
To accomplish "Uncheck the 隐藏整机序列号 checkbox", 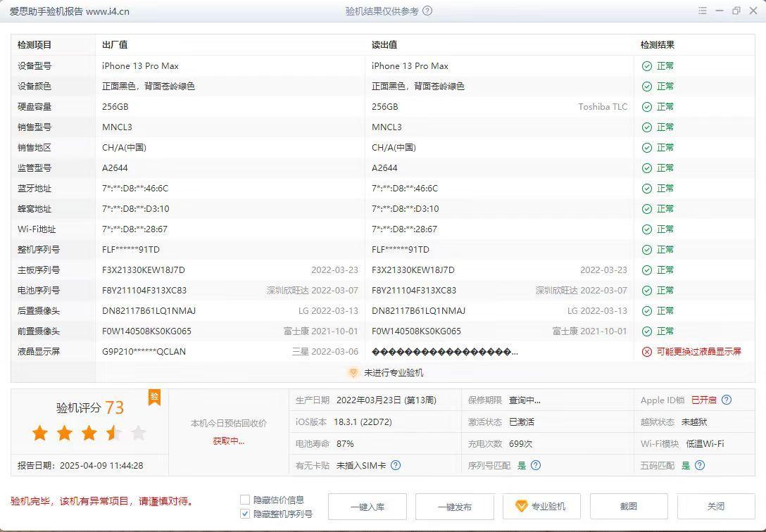I will (245, 514).
